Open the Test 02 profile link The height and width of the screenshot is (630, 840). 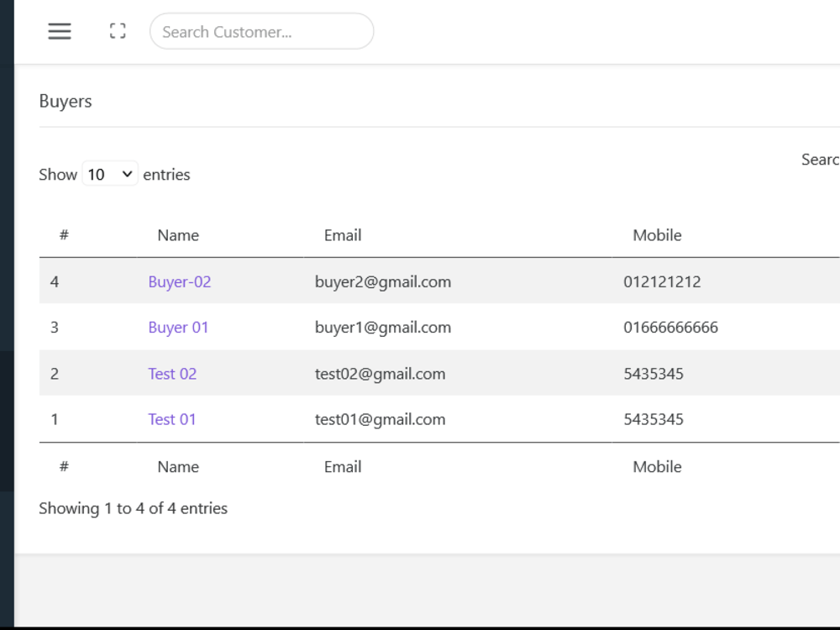pyautogui.click(x=172, y=374)
